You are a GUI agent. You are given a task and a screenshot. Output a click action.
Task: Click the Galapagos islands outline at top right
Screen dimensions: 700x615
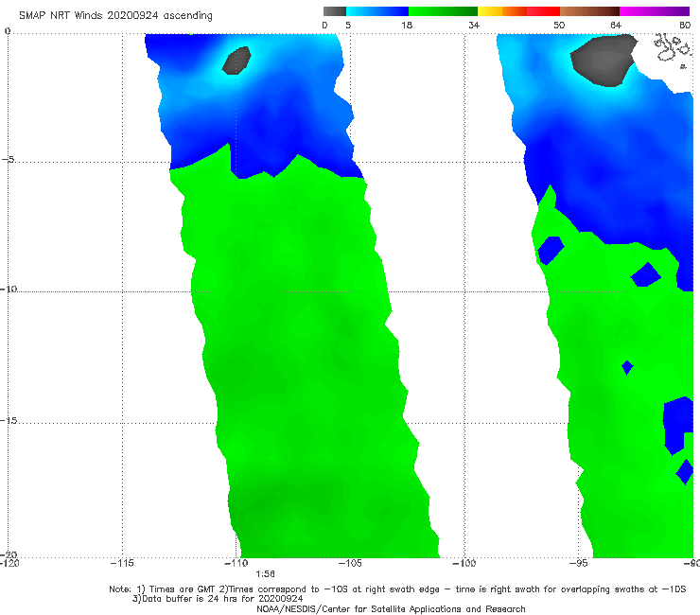point(673,49)
